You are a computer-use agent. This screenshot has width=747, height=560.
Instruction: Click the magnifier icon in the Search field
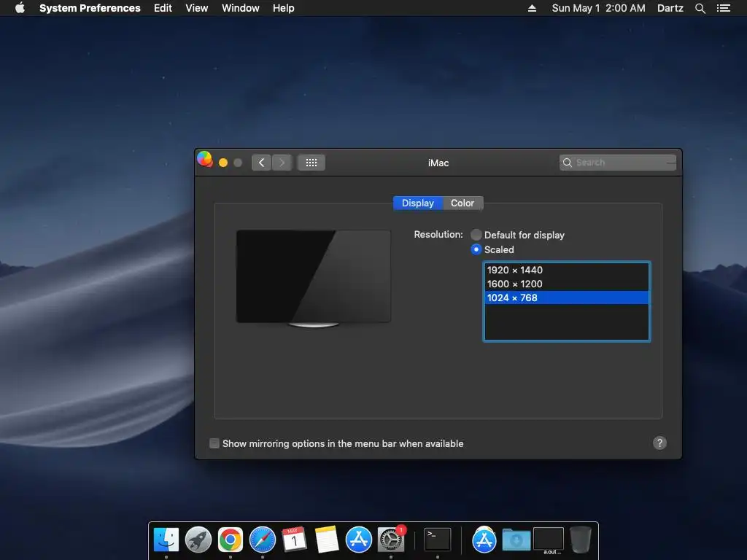pos(567,163)
